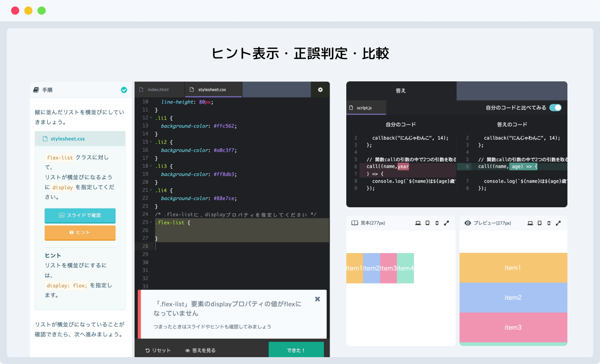Switch preview to mobile view icon
The image size is (600, 364).
549,223
